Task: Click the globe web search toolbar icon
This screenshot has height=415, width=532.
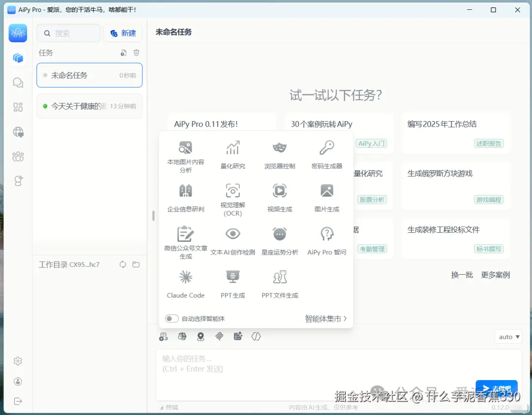Action: pyautogui.click(x=182, y=336)
